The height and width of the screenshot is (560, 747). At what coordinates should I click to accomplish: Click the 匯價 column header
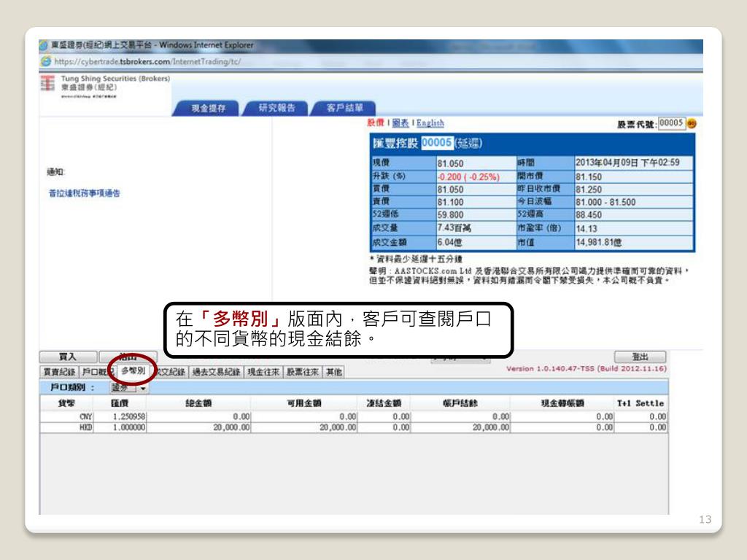120,403
